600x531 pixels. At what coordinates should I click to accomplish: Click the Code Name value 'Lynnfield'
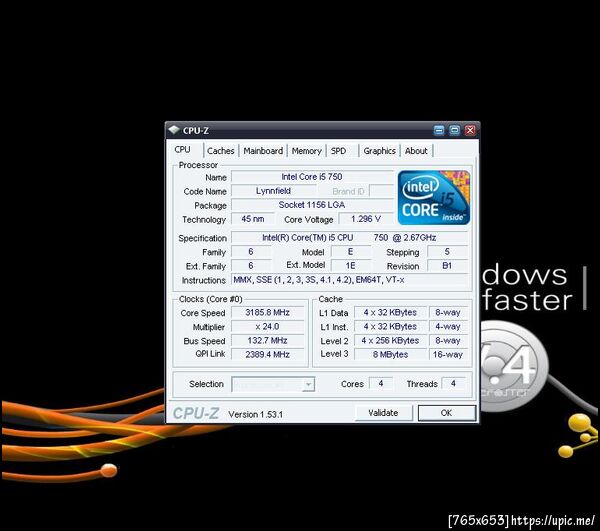pos(274,191)
